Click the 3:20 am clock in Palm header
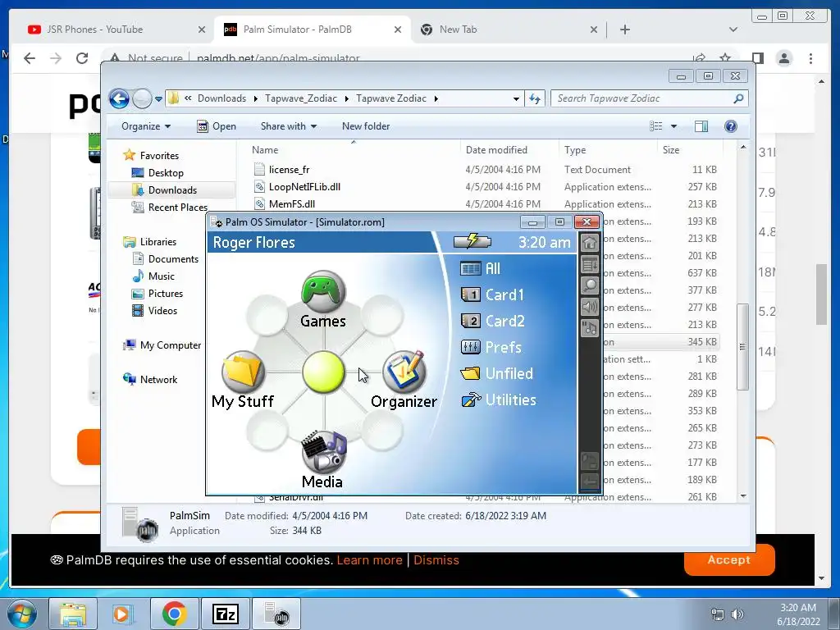 pos(545,243)
